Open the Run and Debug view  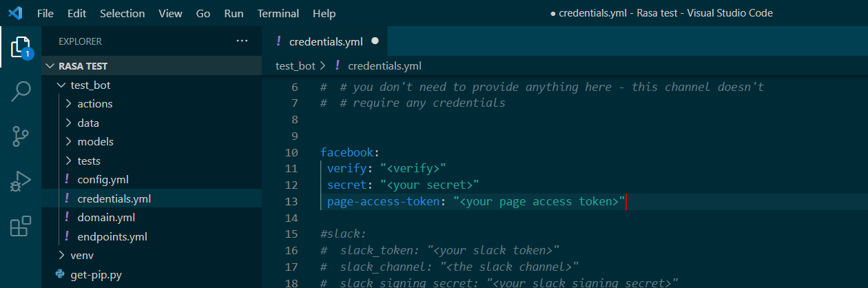point(21,181)
